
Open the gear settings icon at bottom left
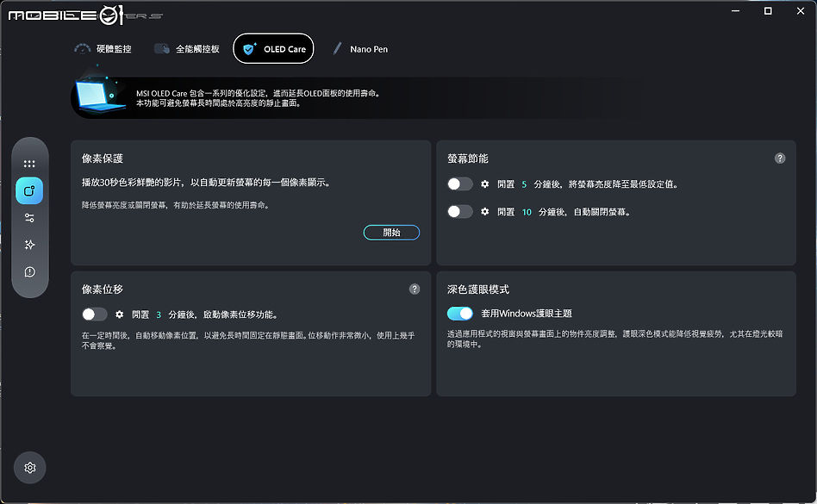[x=29, y=467]
